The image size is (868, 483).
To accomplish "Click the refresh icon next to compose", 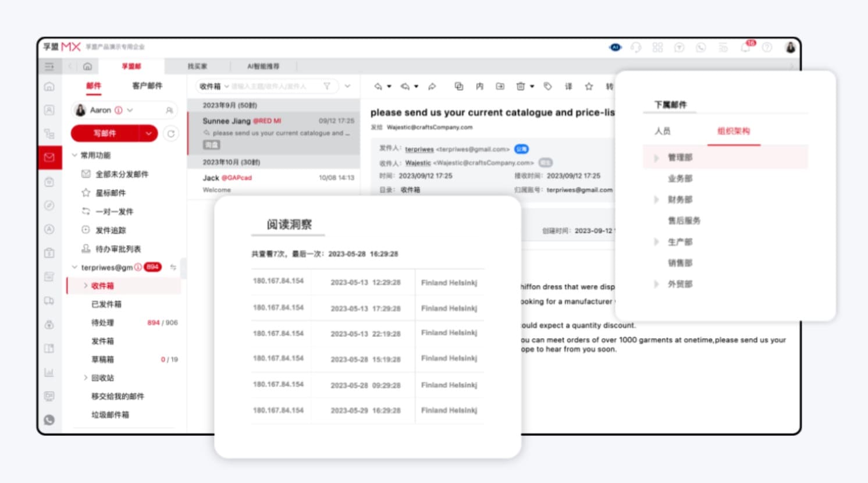I will (x=171, y=133).
